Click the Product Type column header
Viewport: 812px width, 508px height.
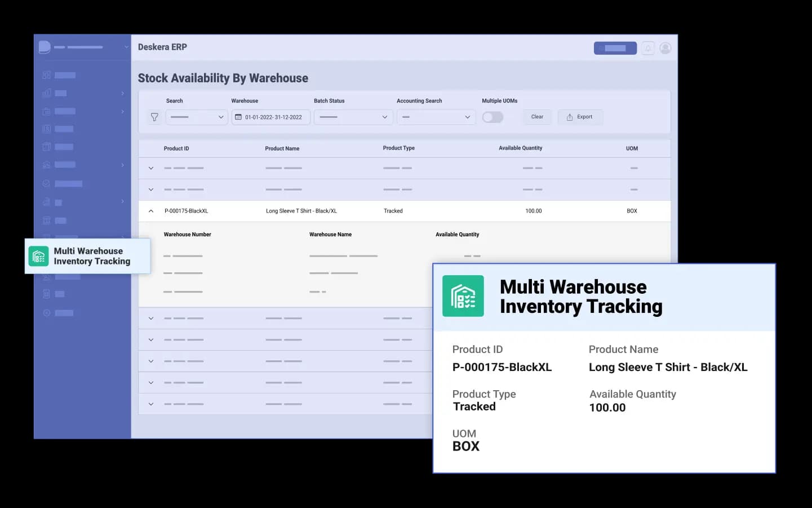tap(399, 148)
